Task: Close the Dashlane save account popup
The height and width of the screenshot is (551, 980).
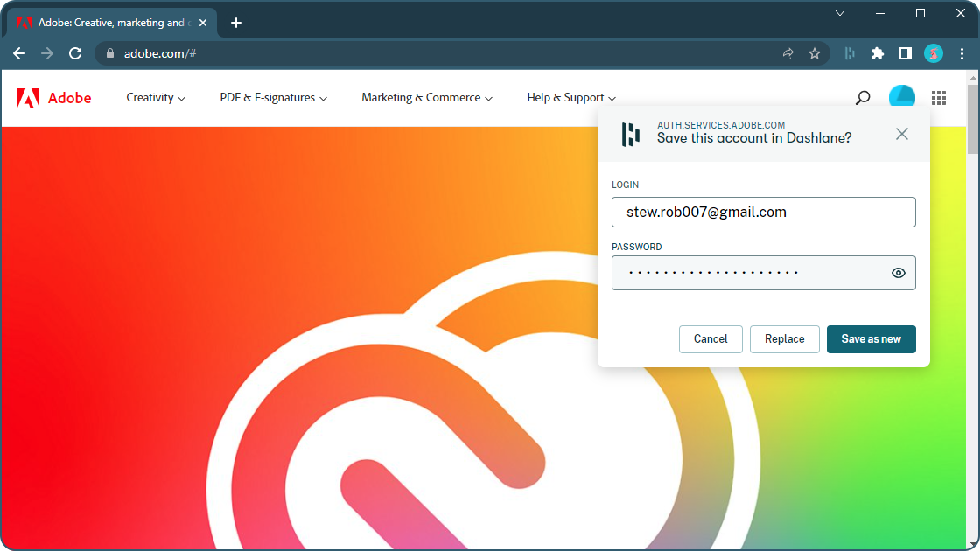Action: tap(902, 134)
